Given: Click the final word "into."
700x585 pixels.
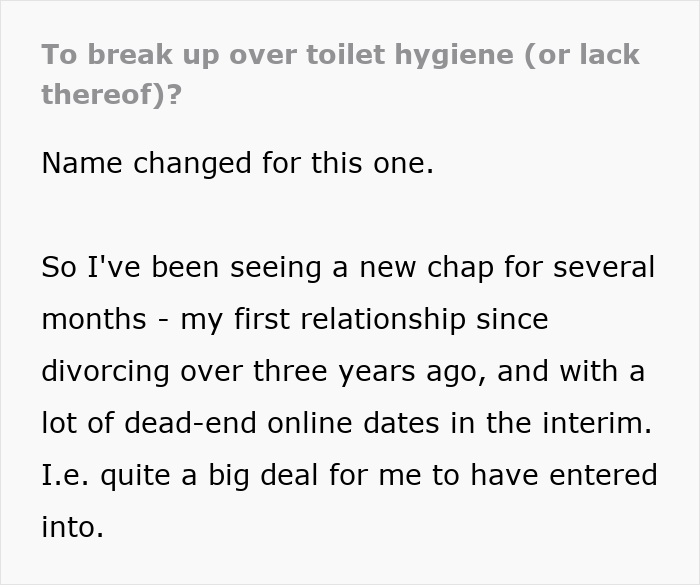Looking at the screenshot, I should coord(73,528).
